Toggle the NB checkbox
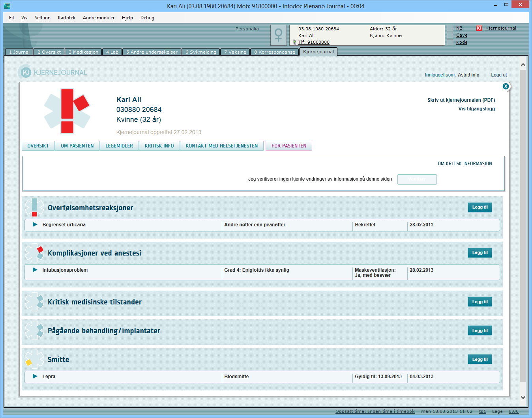The height and width of the screenshot is (418, 532). (x=450, y=28)
